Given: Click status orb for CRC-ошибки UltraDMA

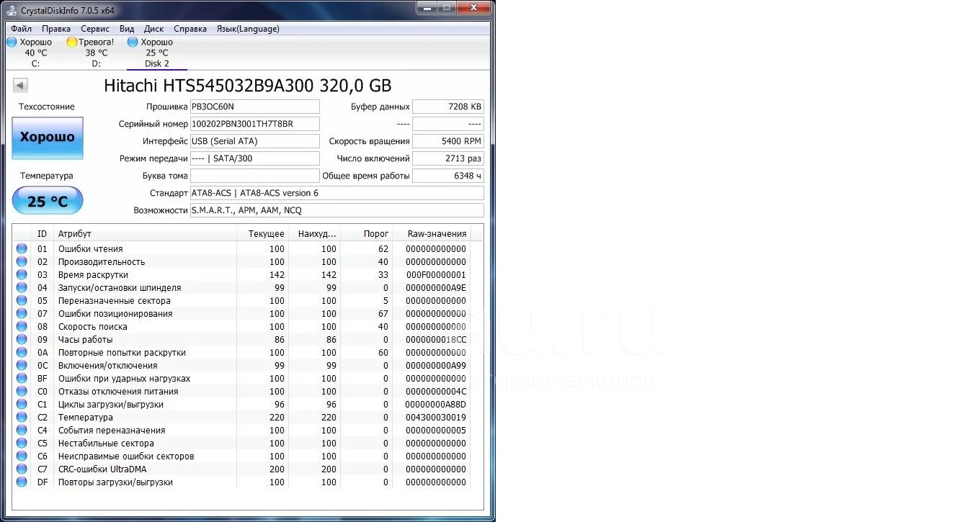Looking at the screenshot, I should [22, 469].
